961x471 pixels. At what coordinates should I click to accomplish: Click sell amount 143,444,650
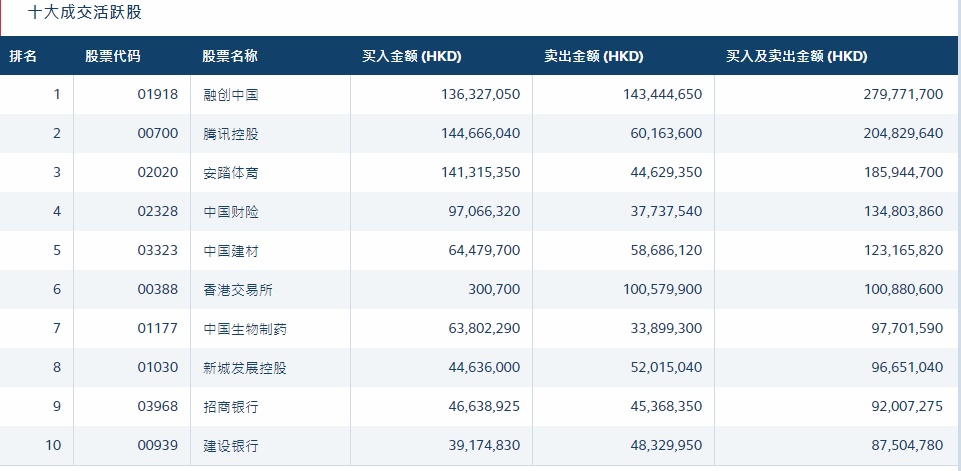(x=663, y=94)
